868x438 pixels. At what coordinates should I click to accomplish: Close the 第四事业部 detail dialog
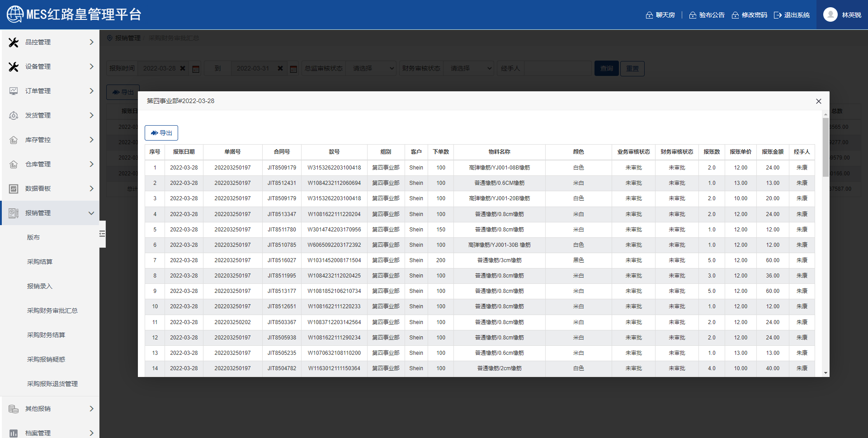click(818, 101)
